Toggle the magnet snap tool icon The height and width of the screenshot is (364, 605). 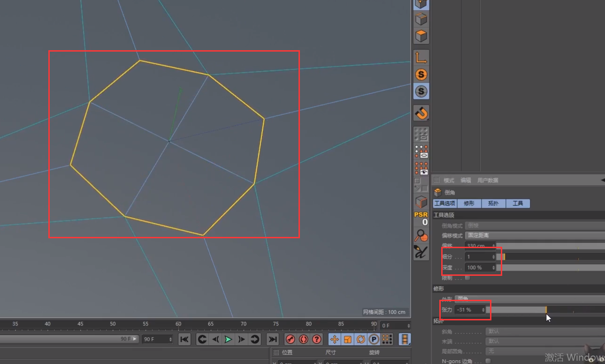click(x=421, y=113)
